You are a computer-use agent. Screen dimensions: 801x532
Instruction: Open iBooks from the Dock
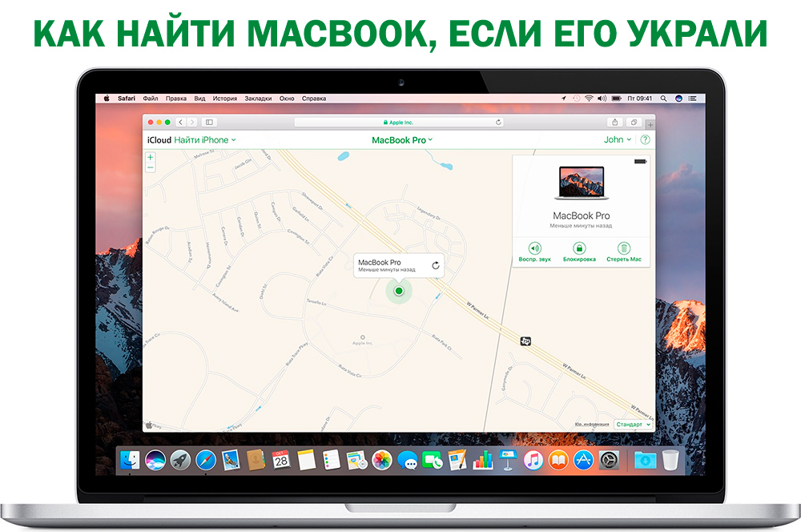click(x=558, y=460)
